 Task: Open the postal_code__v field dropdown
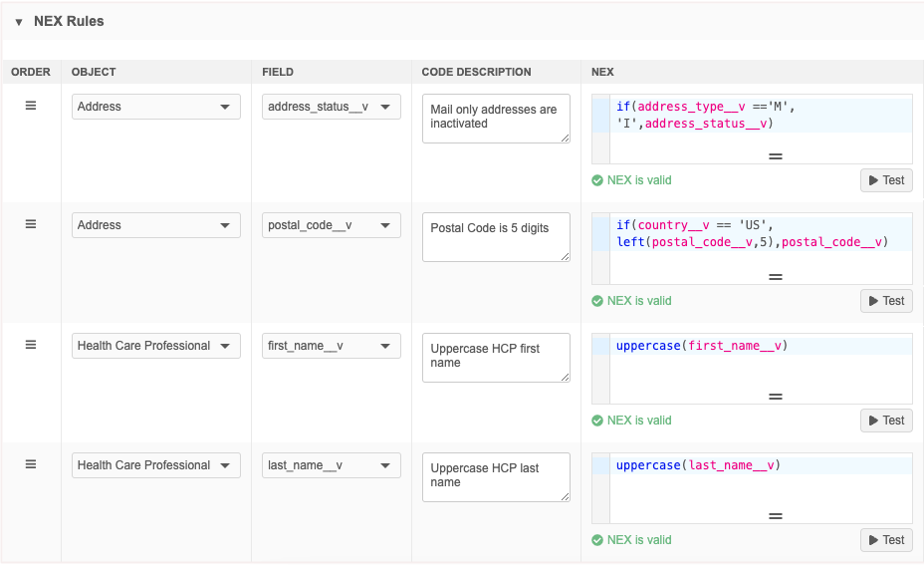(x=331, y=225)
